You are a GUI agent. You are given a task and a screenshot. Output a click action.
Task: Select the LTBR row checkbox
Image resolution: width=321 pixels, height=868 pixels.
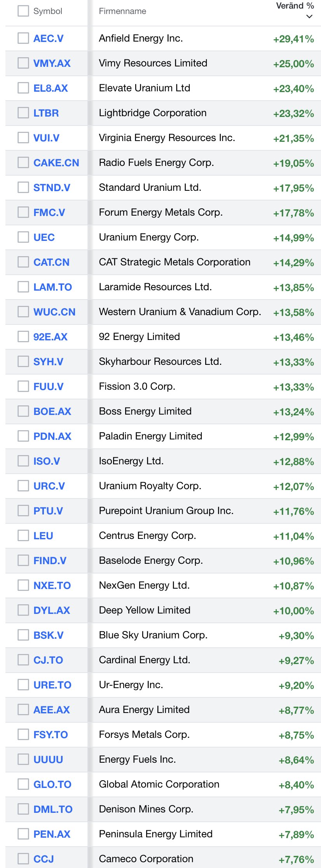tap(23, 113)
